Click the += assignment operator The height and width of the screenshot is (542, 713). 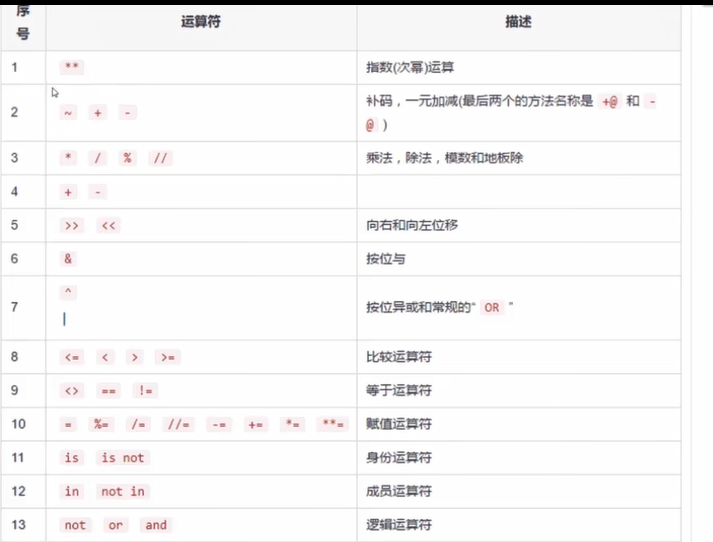[256, 424]
